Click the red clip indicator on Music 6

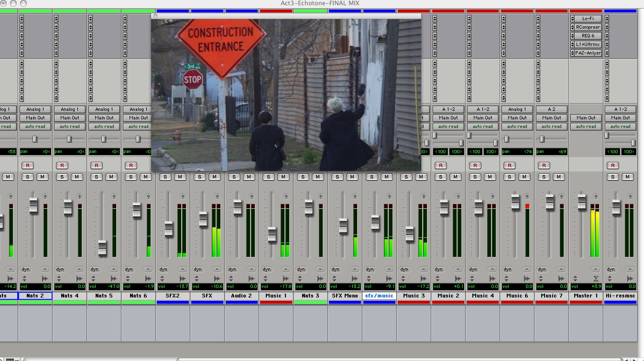[527, 206]
